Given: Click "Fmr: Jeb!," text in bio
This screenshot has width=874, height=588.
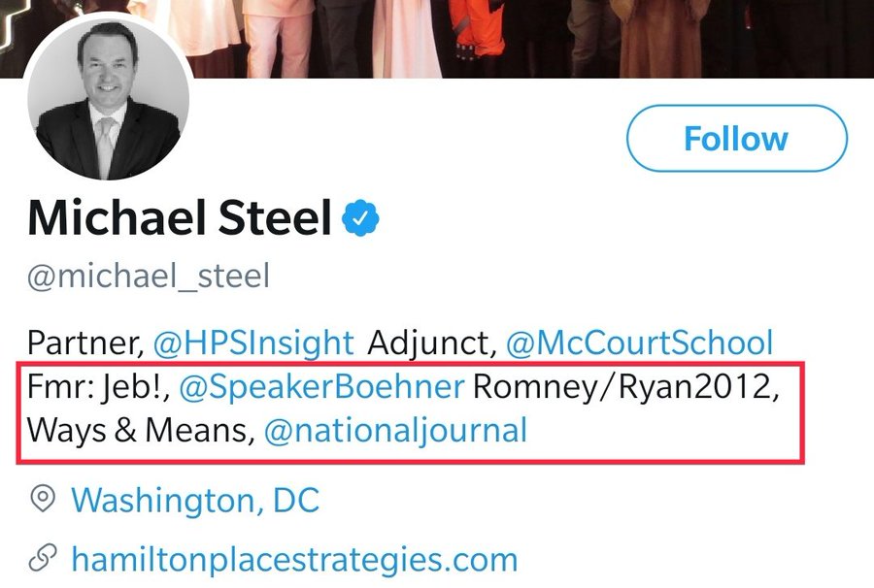Looking at the screenshot, I should [98, 386].
